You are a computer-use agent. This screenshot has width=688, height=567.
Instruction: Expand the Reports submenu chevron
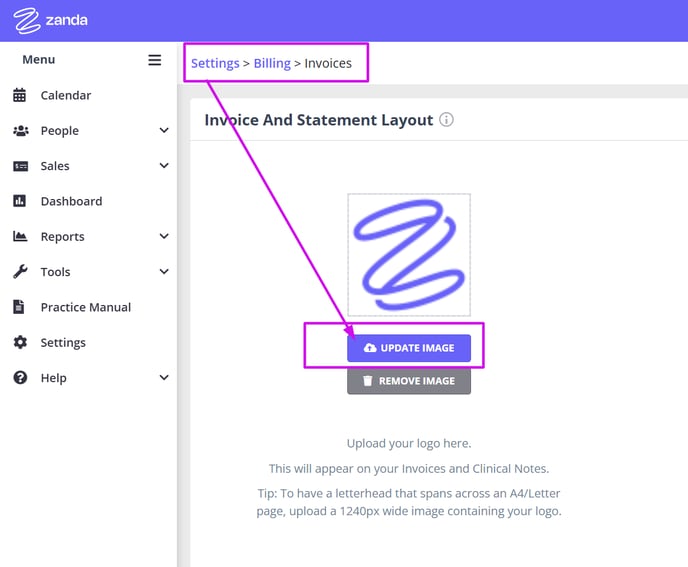tap(164, 236)
